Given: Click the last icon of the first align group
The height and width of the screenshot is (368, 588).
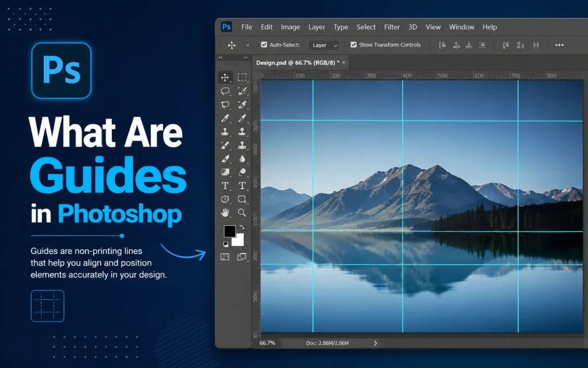Looking at the screenshot, I should click(482, 45).
